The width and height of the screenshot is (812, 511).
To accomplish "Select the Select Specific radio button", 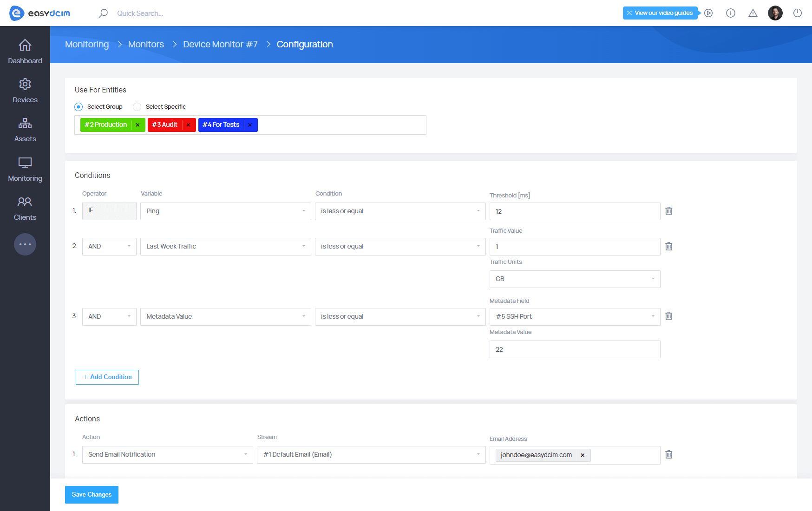I will [x=137, y=106].
